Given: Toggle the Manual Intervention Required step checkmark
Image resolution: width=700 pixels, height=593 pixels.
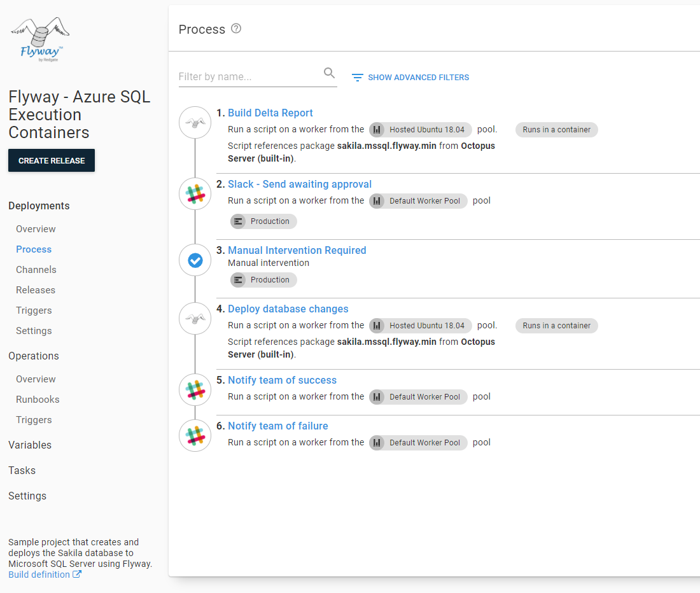Looking at the screenshot, I should tap(194, 260).
